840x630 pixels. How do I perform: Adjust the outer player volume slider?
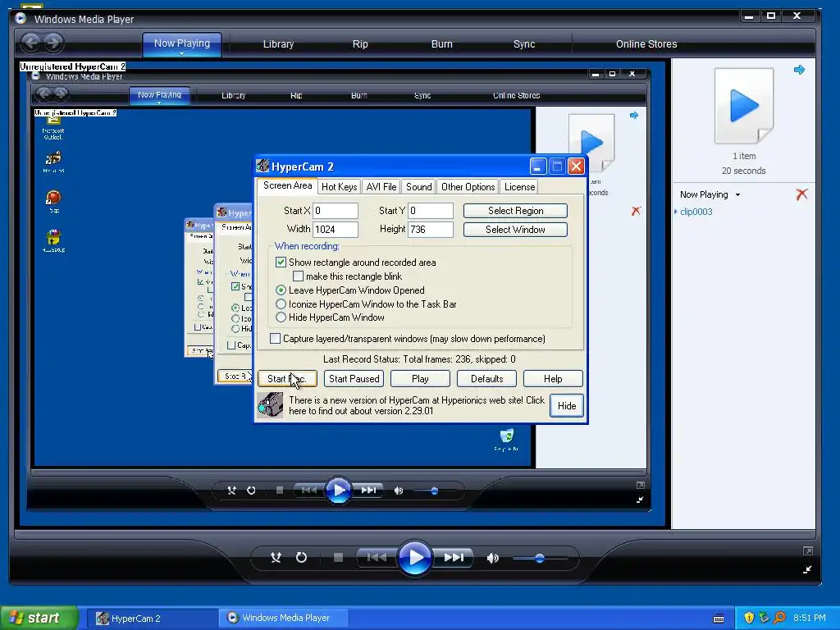point(540,558)
